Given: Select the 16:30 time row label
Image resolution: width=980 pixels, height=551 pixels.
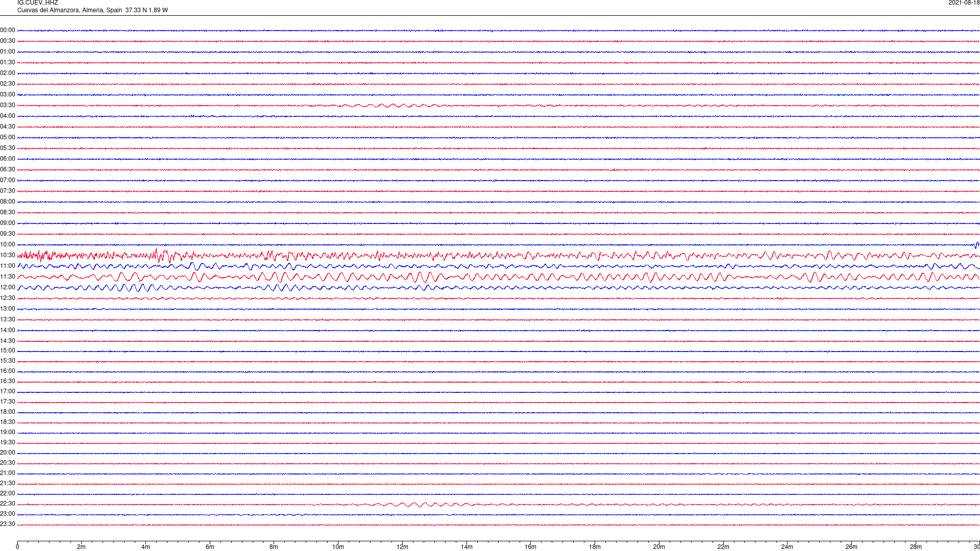Looking at the screenshot, I should click(x=8, y=381).
